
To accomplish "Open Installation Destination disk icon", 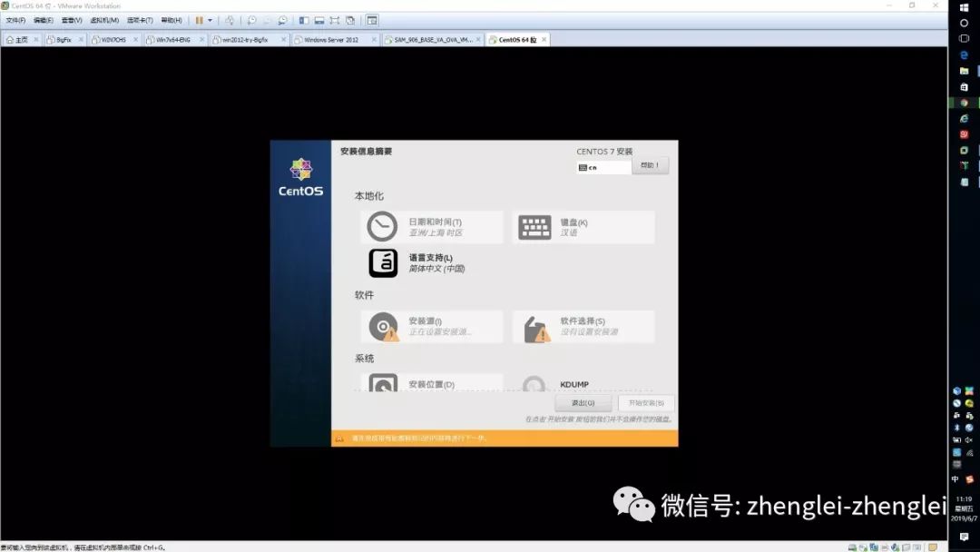I will 383,383.
